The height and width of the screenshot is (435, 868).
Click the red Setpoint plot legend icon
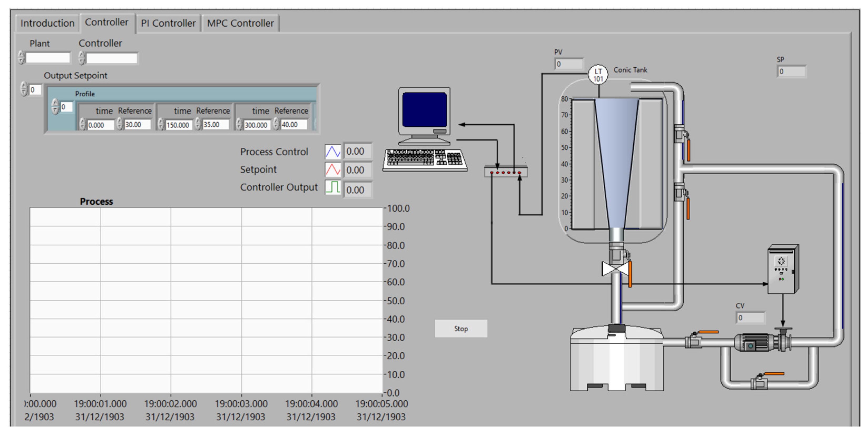(x=333, y=169)
